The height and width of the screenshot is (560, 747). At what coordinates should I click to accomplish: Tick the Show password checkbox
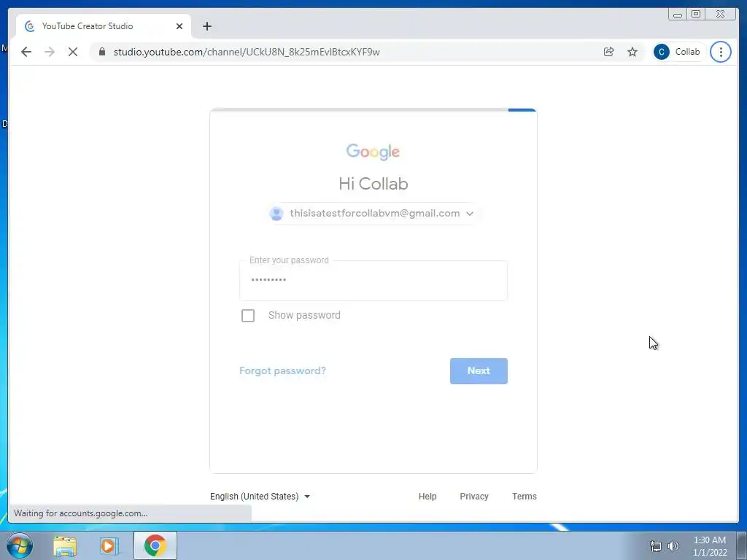pyautogui.click(x=248, y=315)
